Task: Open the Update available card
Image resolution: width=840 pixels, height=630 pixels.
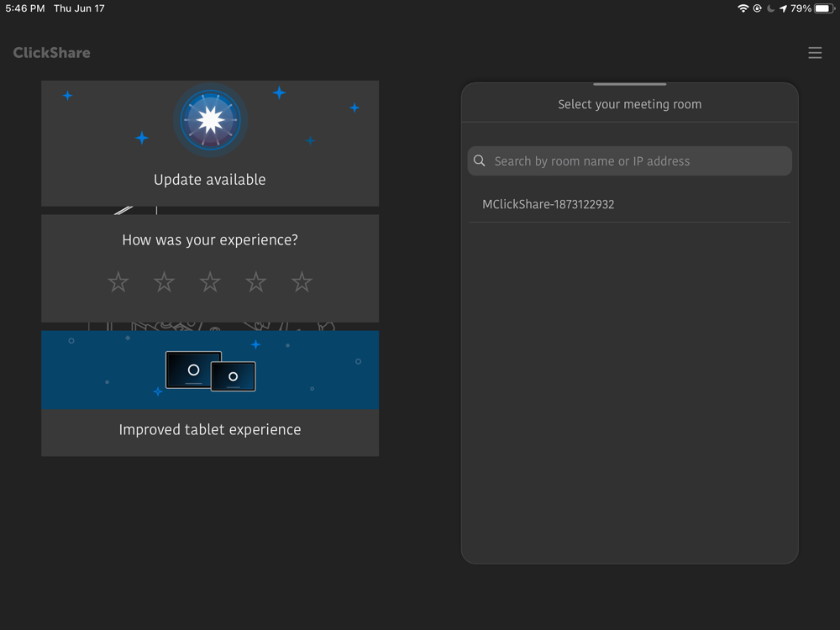Action: [x=210, y=144]
